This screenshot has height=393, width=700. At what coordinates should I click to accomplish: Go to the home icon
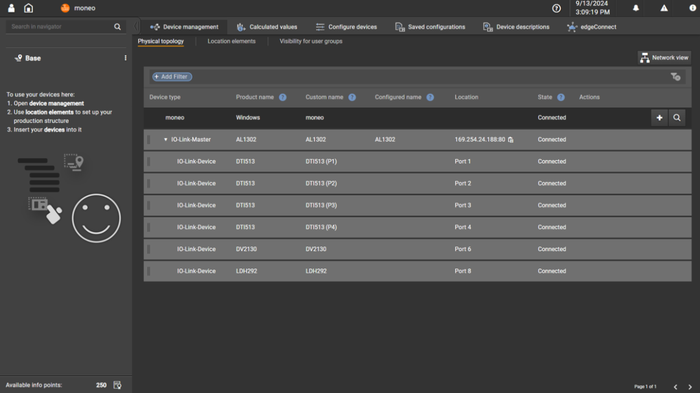coord(29,8)
